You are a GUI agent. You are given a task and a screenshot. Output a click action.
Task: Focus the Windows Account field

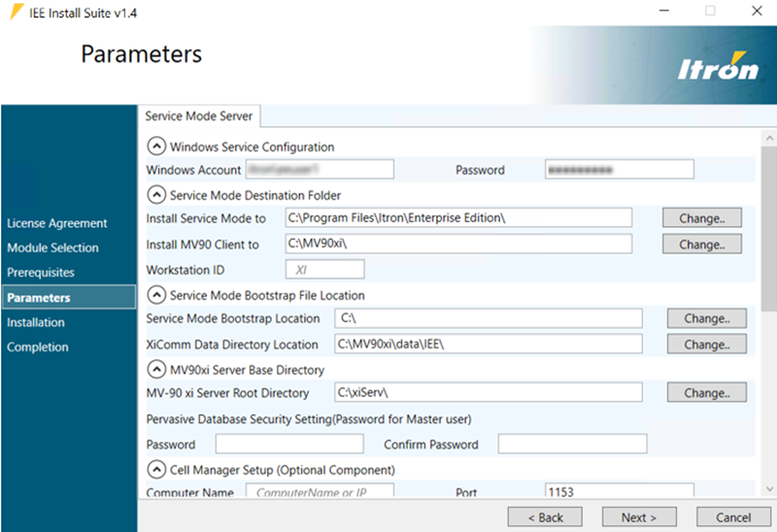(320, 170)
